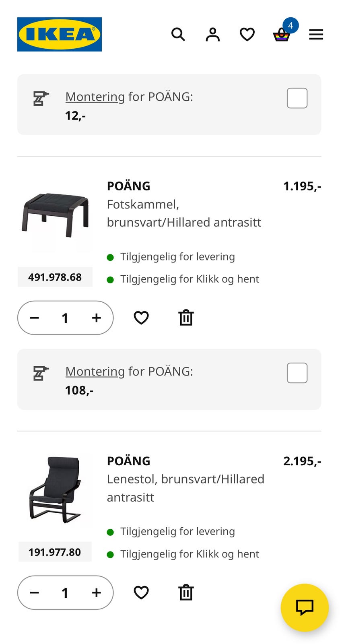Open the yellow chat bubble button

[x=305, y=607]
